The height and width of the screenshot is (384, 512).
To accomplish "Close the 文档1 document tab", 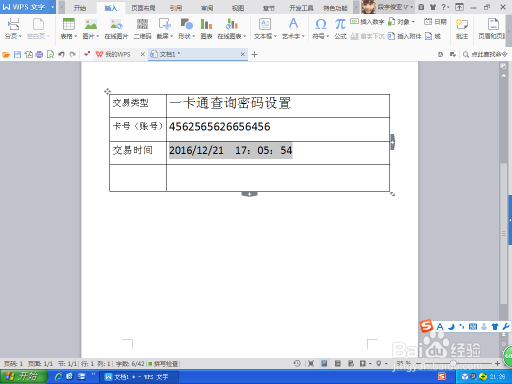I will point(243,54).
